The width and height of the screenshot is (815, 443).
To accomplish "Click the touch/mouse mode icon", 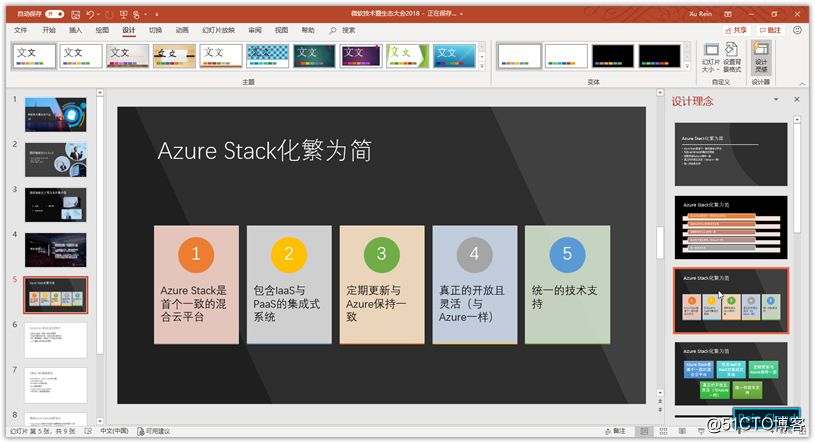I will click(136, 15).
